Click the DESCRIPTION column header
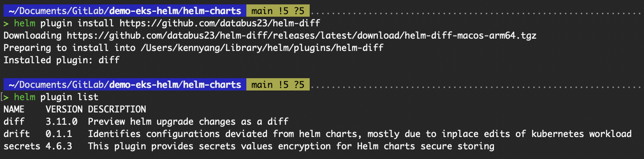Screen dimensions: 644x159 (117, 109)
